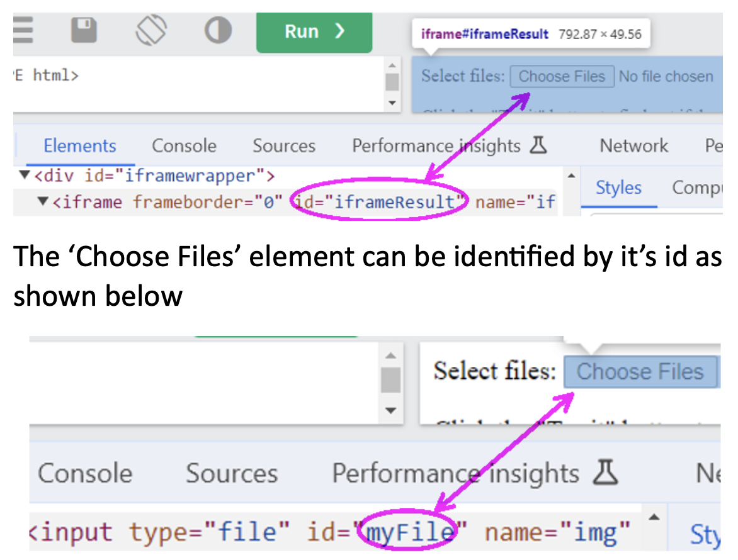Toggle dark mode using the contrast circle icon
This screenshot has width=738, height=560.
point(218,30)
